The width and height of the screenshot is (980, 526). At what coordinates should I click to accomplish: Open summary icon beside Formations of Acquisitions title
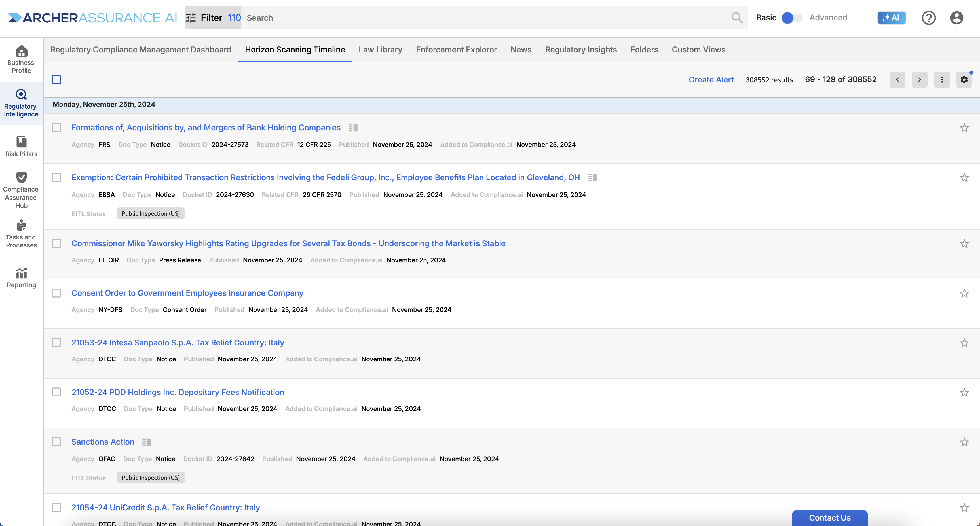click(353, 128)
